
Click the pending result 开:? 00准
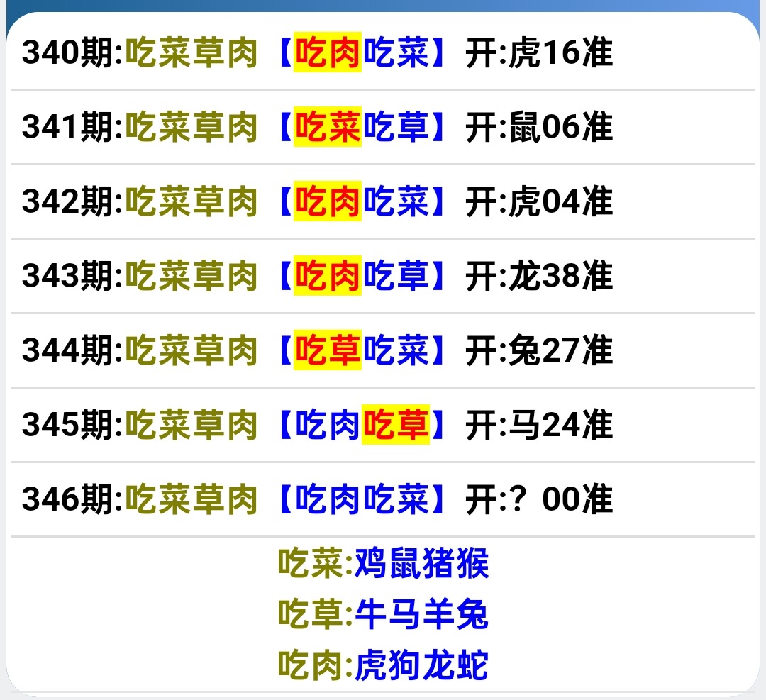coord(539,500)
